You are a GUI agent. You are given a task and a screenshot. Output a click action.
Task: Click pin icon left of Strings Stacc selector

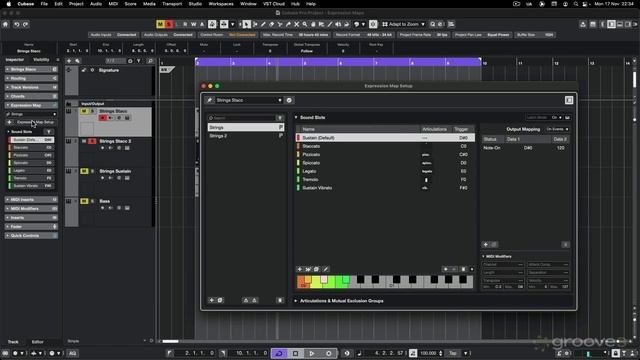[x=209, y=100]
